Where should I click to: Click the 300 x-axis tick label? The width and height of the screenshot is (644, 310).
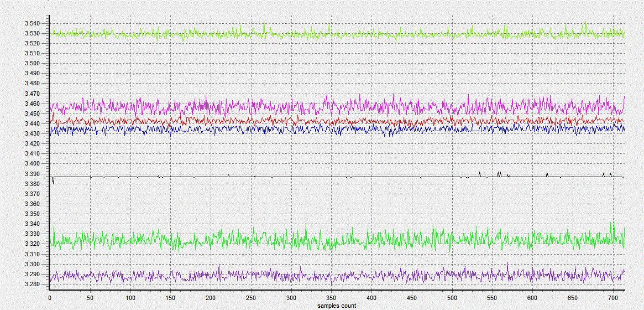pyautogui.click(x=291, y=298)
